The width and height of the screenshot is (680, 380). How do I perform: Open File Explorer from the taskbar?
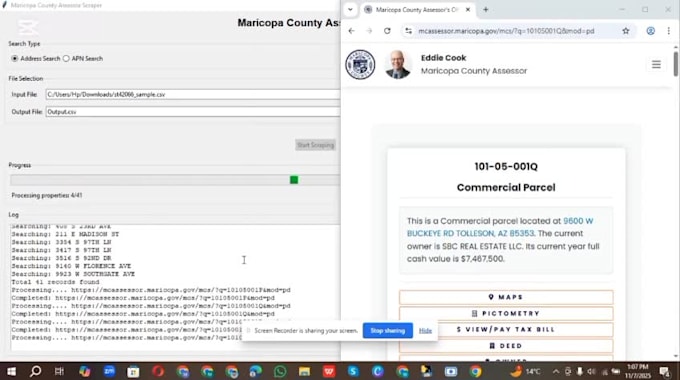pos(304,371)
